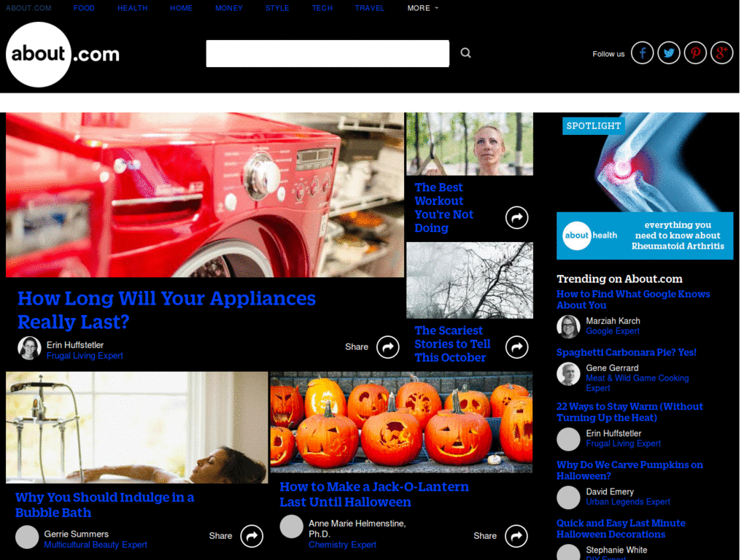This screenshot has width=747, height=560.
Task: Open the Twitter follow icon
Action: [669, 52]
